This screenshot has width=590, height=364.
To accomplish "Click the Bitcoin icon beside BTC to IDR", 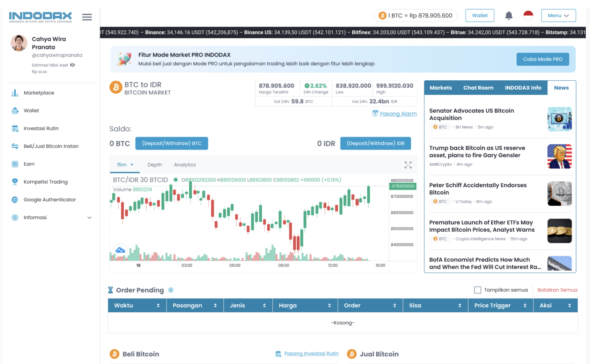I will coord(116,87).
